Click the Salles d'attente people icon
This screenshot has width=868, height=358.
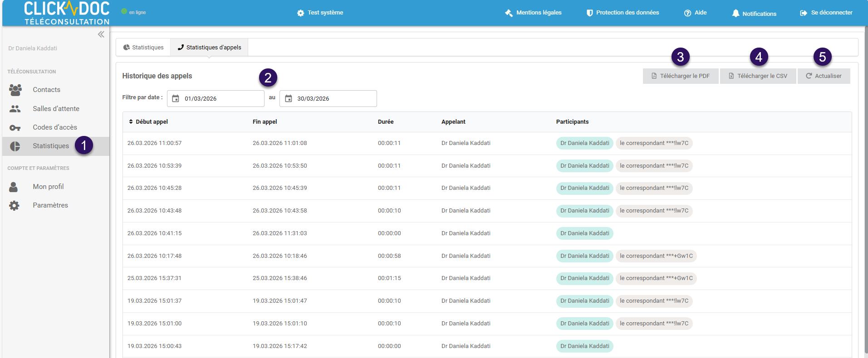point(15,109)
